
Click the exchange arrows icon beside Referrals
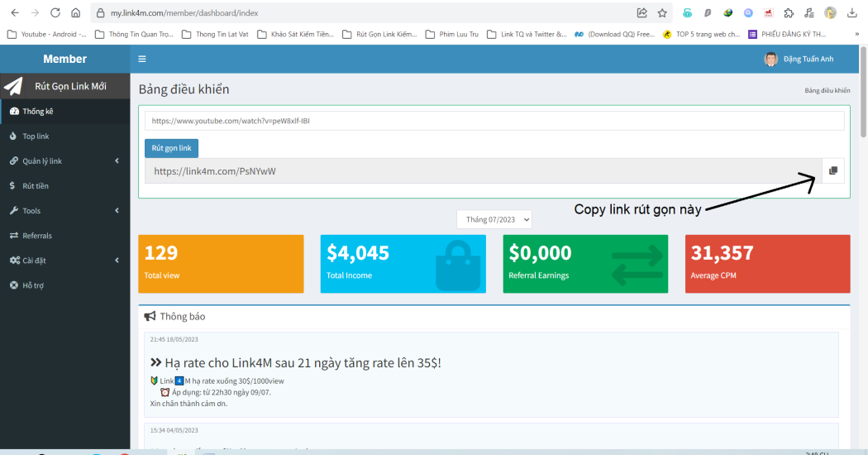[x=14, y=236]
